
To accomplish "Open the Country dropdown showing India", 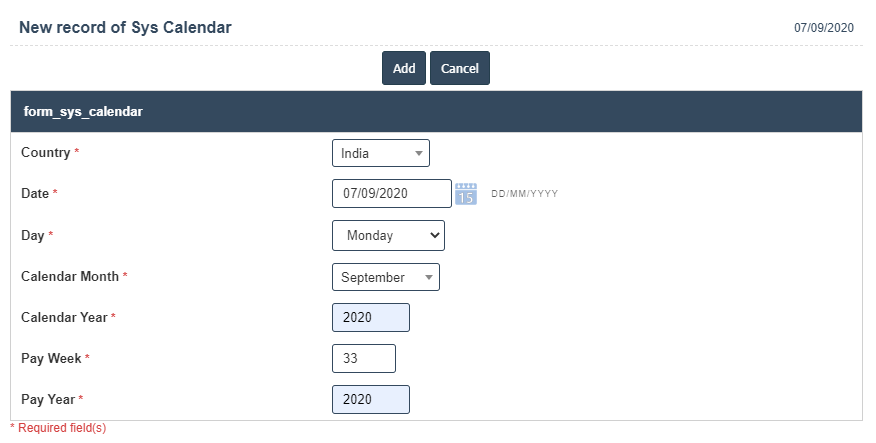I will (x=380, y=153).
